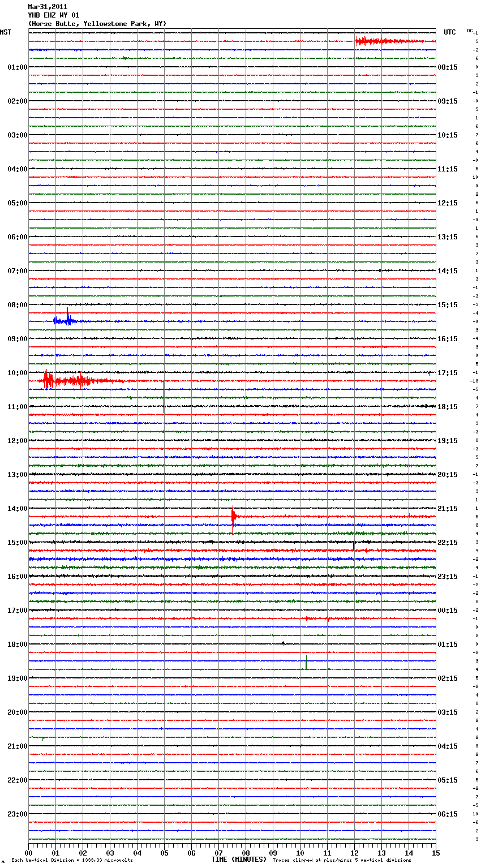481x868 pixels.
Task: Click the 18:15 UTC time label
Action: [x=448, y=407]
